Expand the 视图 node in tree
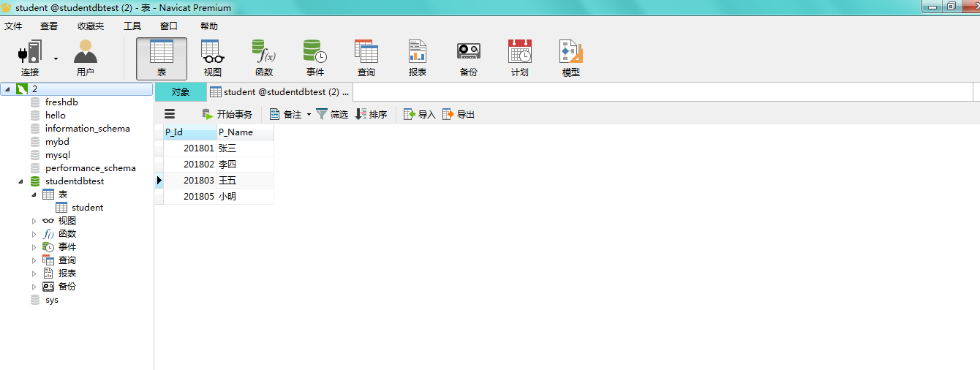 pos(34,221)
